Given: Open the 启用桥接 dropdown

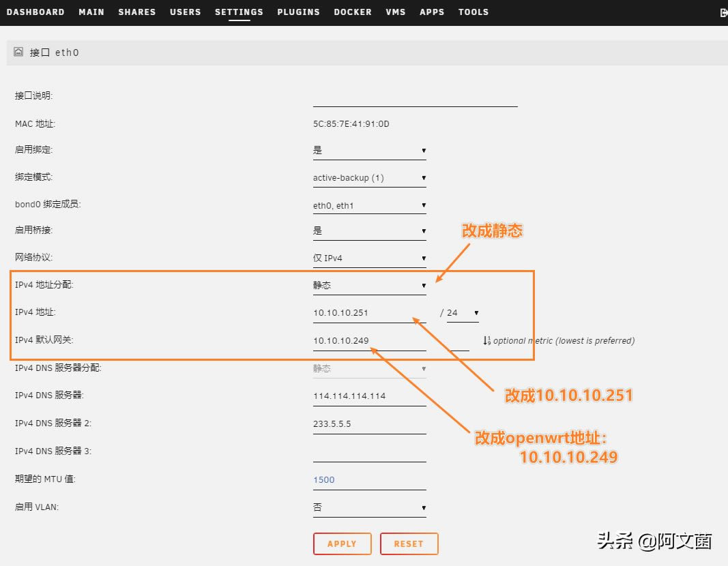Looking at the screenshot, I should coord(370,230).
